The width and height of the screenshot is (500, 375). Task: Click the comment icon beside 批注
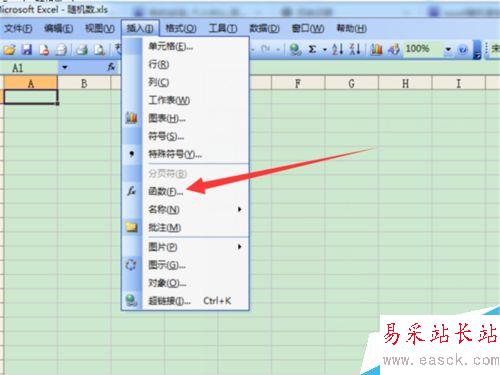132,227
